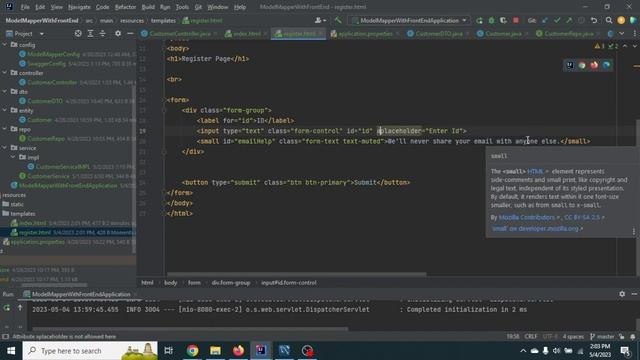Stop the running application with red square

(x=516, y=20)
